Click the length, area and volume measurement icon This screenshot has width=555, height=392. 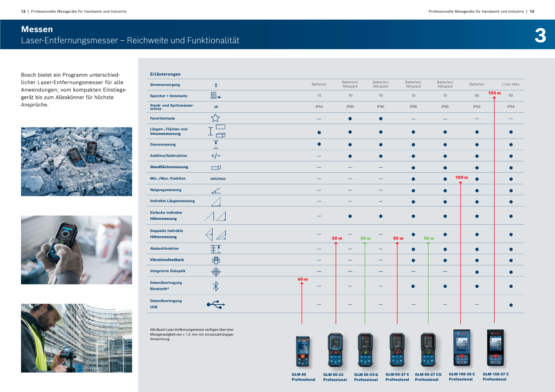[217, 132]
